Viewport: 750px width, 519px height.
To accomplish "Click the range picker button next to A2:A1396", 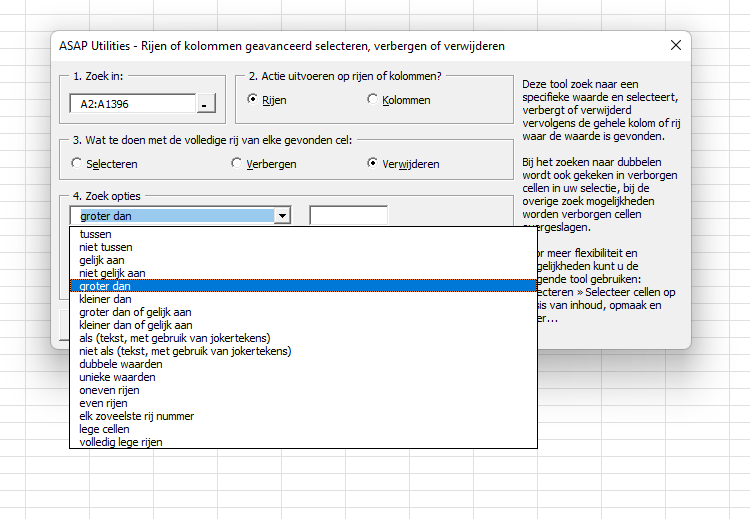I will (206, 103).
